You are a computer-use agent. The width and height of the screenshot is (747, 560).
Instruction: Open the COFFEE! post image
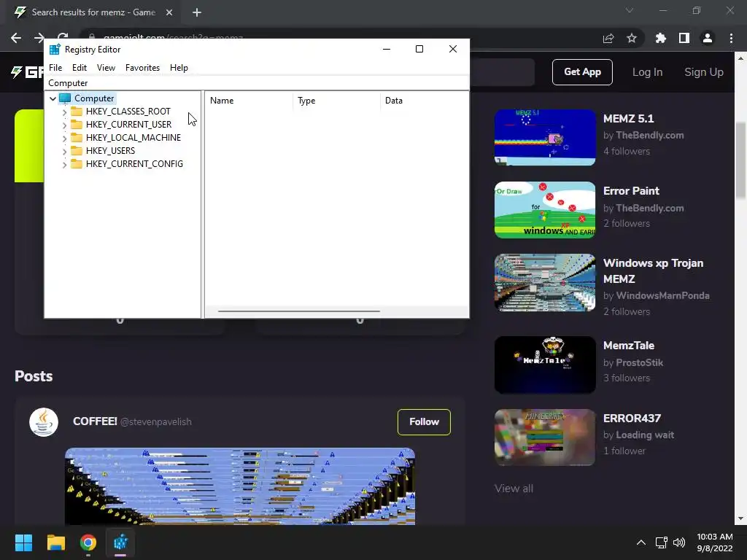(x=239, y=486)
